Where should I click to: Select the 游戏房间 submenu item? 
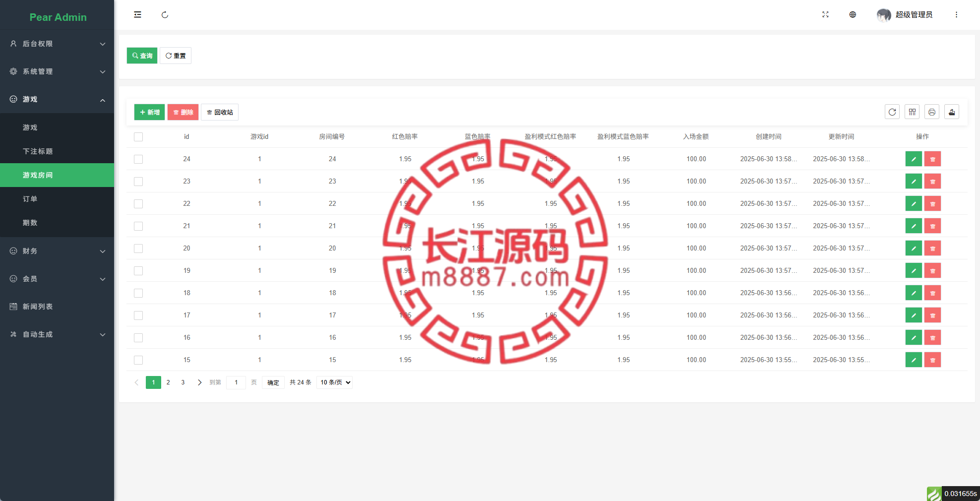coord(57,175)
